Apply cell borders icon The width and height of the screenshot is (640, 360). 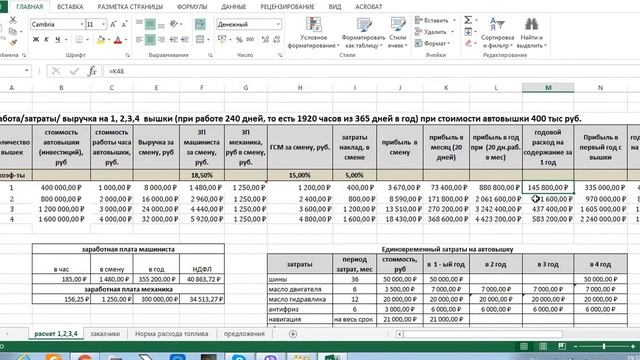tap(79, 40)
